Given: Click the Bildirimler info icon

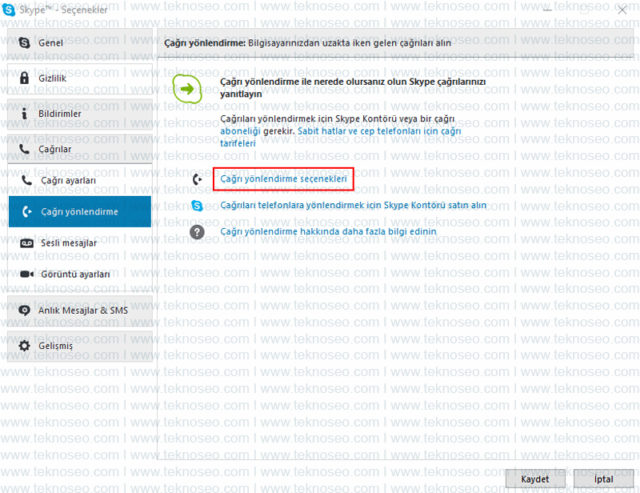Looking at the screenshot, I should point(24,113).
